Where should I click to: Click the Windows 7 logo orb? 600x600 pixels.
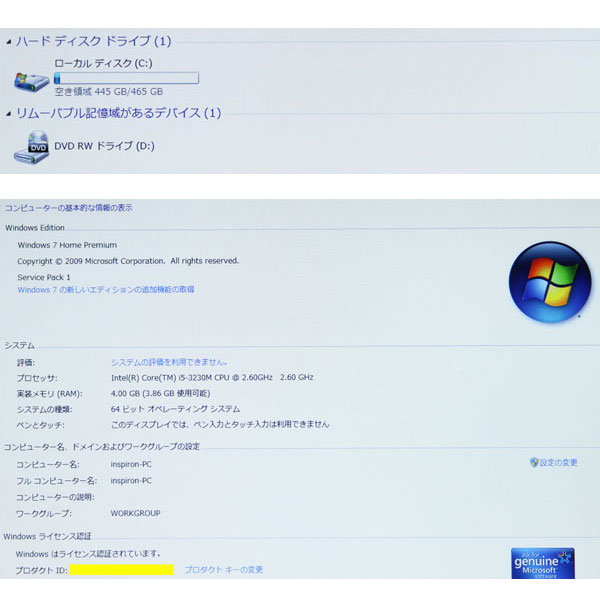click(x=550, y=282)
